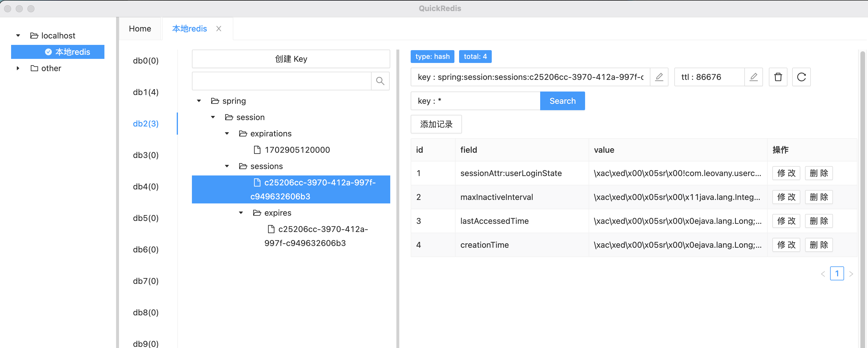The image size is (868, 348).
Task: Click the blue Search button
Action: click(562, 101)
